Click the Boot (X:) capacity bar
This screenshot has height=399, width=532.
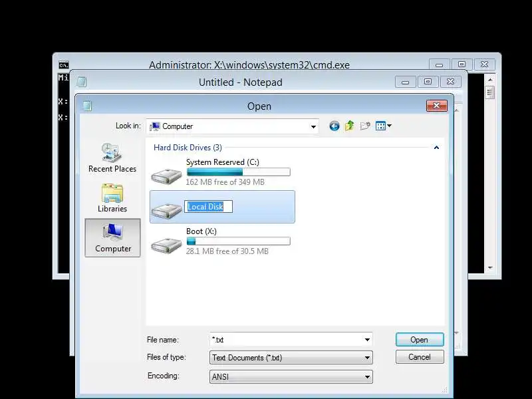pyautogui.click(x=239, y=241)
